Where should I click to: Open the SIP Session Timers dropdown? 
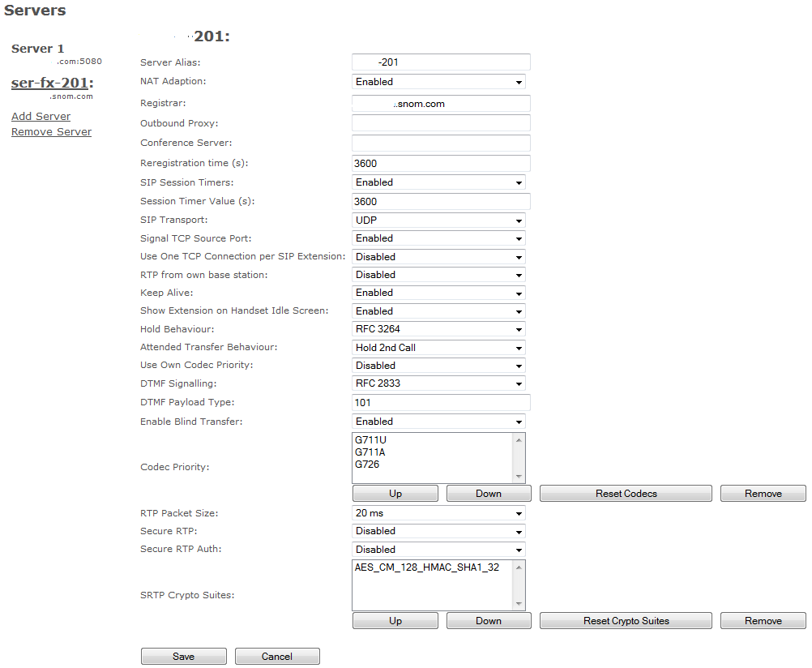438,182
